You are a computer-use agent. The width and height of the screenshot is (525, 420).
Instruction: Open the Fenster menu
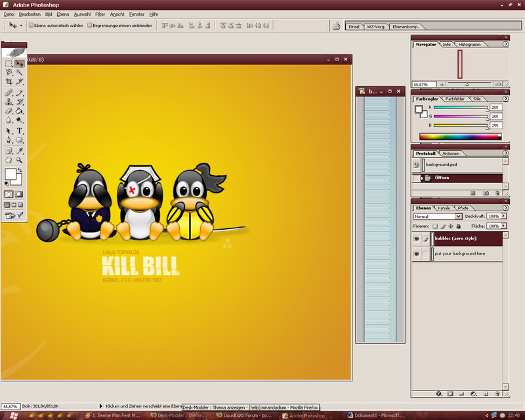pyautogui.click(x=136, y=14)
